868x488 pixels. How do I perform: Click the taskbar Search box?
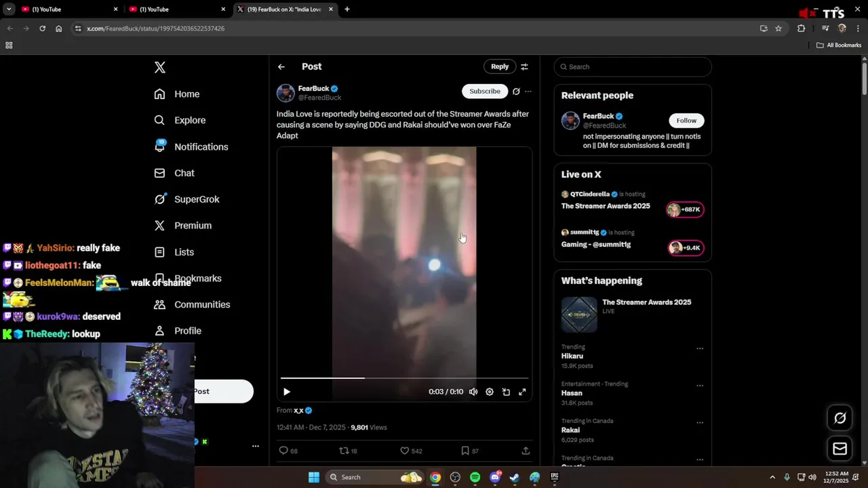(x=375, y=477)
